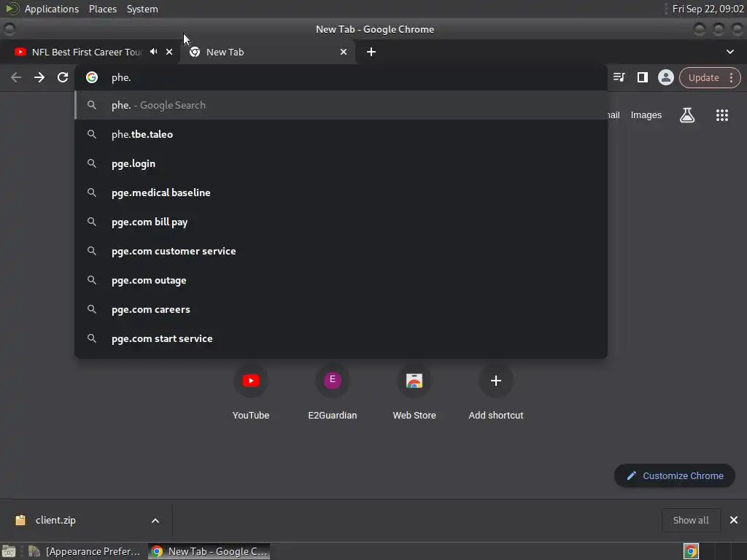This screenshot has width=747, height=560.
Task: Open the Applications menu
Action: click(52, 9)
